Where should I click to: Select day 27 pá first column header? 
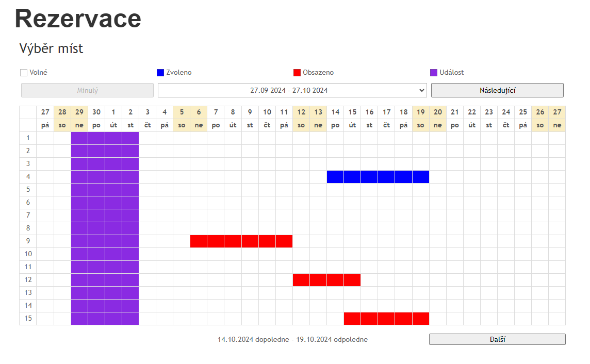coord(45,112)
